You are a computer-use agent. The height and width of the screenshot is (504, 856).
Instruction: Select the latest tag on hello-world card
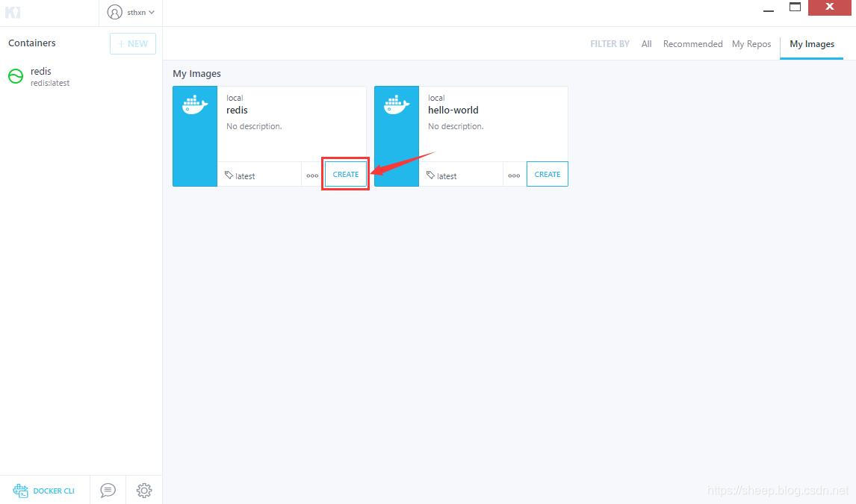click(441, 175)
